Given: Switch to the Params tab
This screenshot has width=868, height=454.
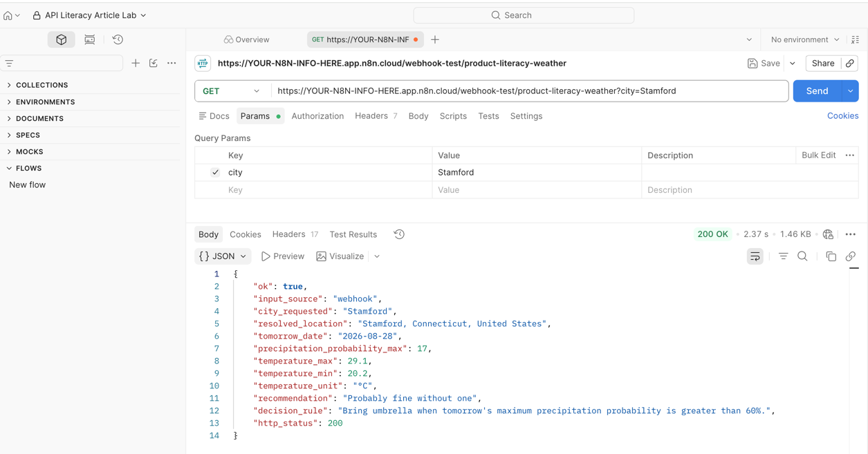Looking at the screenshot, I should click(260, 116).
